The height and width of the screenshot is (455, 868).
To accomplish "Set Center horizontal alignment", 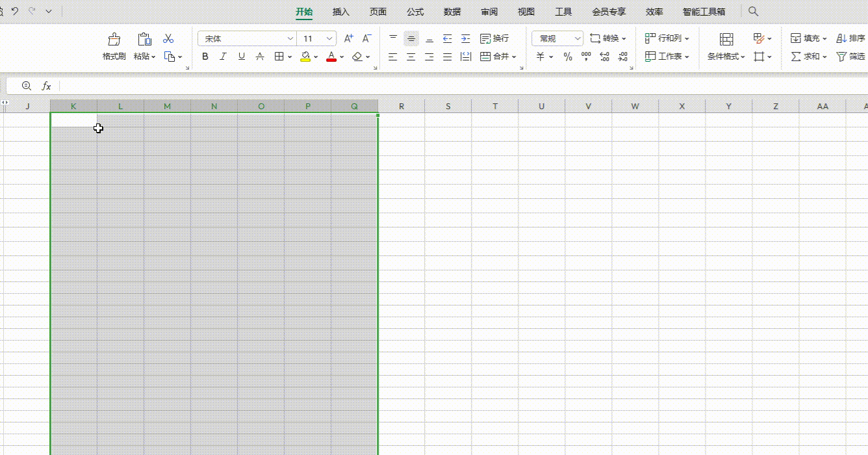I will pos(411,57).
